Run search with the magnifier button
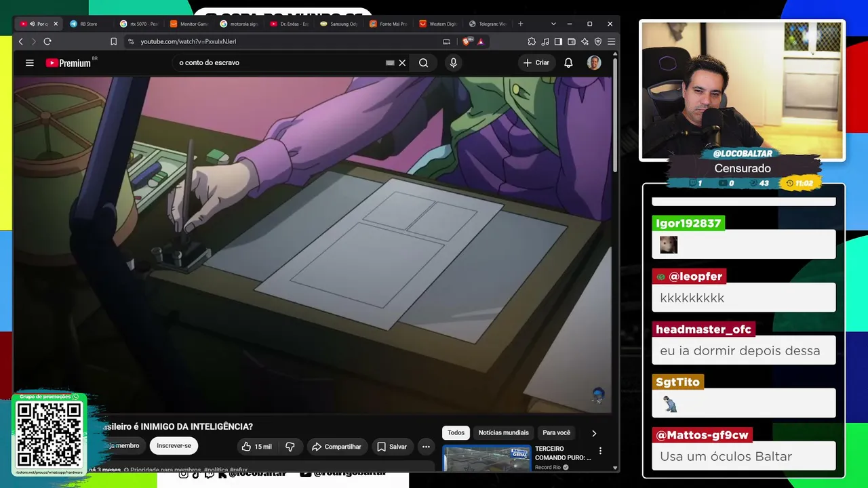Image resolution: width=868 pixels, height=488 pixels. [423, 63]
